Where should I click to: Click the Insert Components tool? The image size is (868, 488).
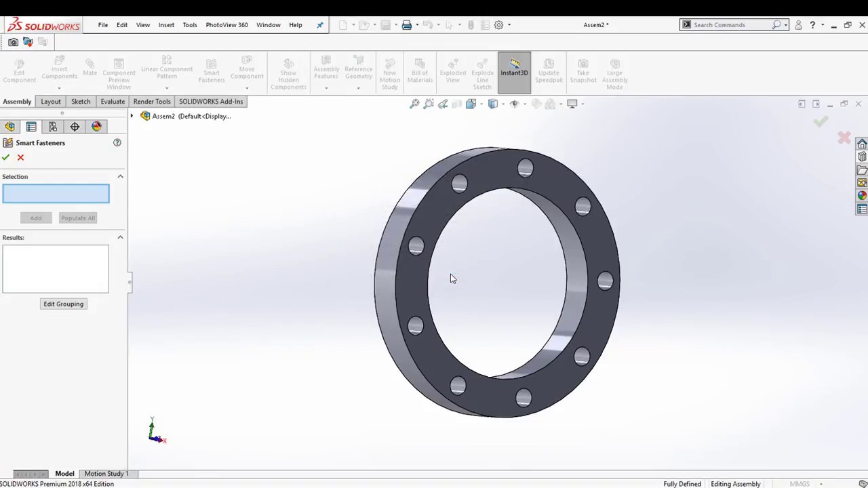pos(59,69)
